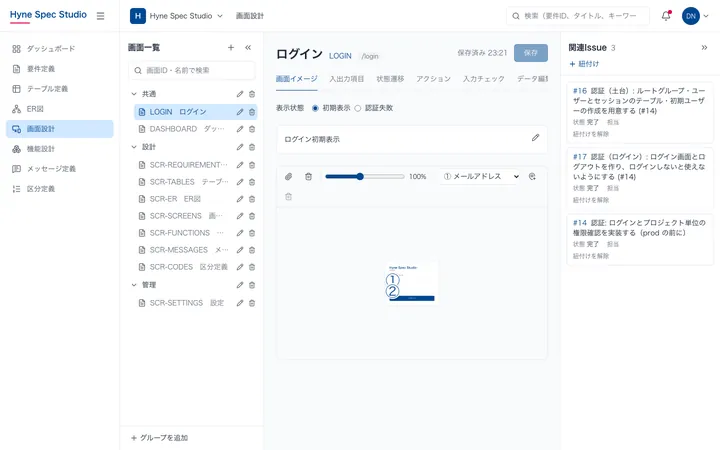Image resolution: width=720 pixels, height=450 pixels.
Task: Open ダッシュボード in the sidebar
Action: (x=60, y=49)
